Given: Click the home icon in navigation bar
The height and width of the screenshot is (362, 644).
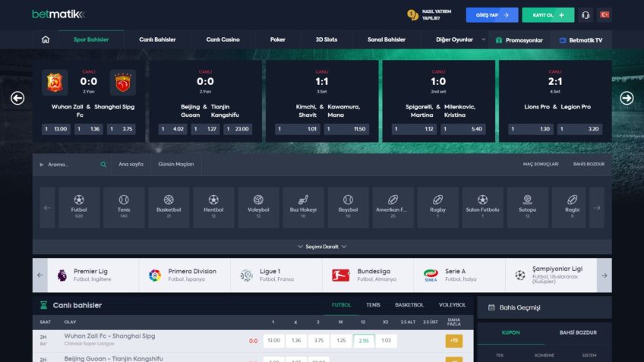Looking at the screenshot, I should point(46,39).
